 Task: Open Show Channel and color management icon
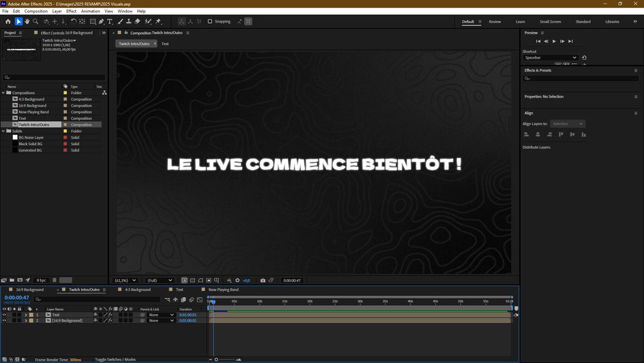coord(229,280)
